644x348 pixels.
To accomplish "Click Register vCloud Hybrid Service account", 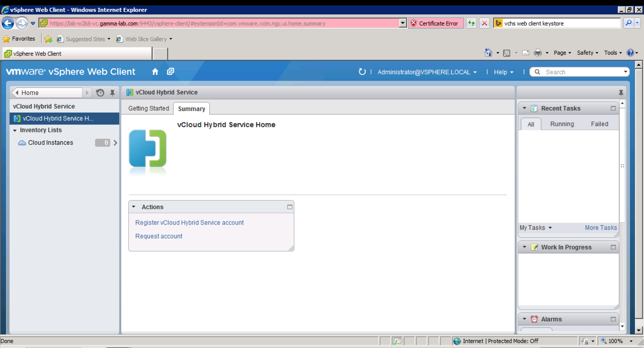I will [x=189, y=223].
